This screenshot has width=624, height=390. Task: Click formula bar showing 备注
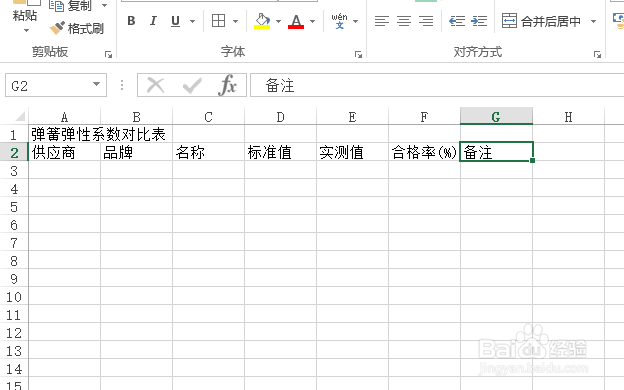pos(437,85)
